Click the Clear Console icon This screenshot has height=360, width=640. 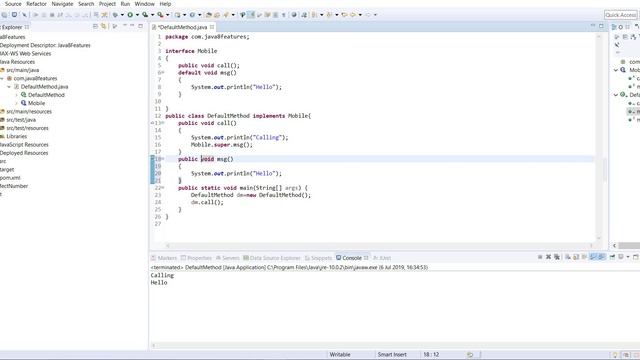click(568, 257)
